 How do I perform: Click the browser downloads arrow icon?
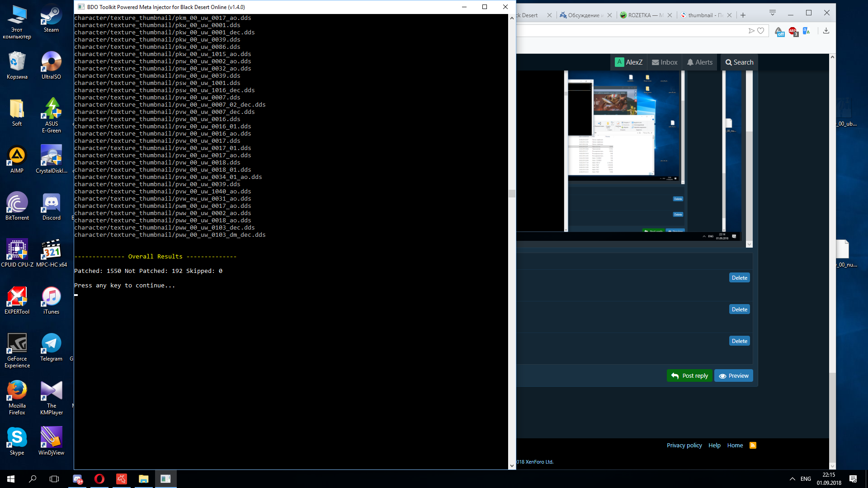[826, 31]
